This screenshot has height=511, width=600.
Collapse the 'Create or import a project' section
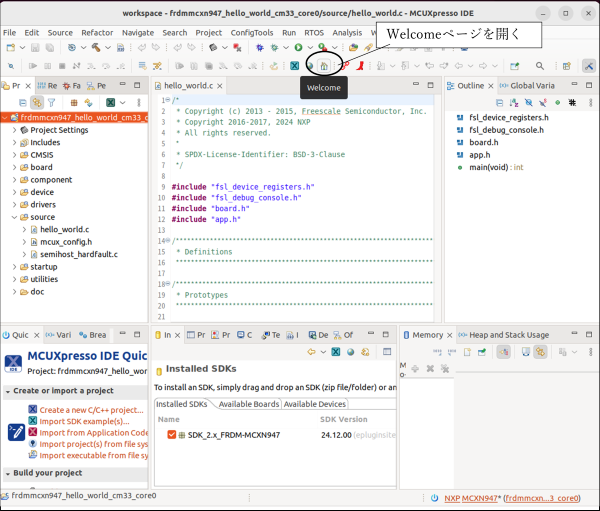pos(7,391)
